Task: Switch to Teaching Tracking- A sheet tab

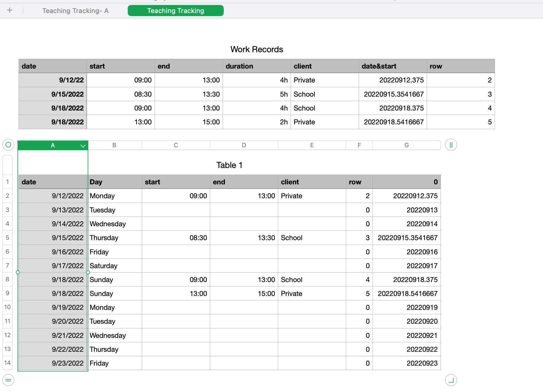Action: click(75, 11)
